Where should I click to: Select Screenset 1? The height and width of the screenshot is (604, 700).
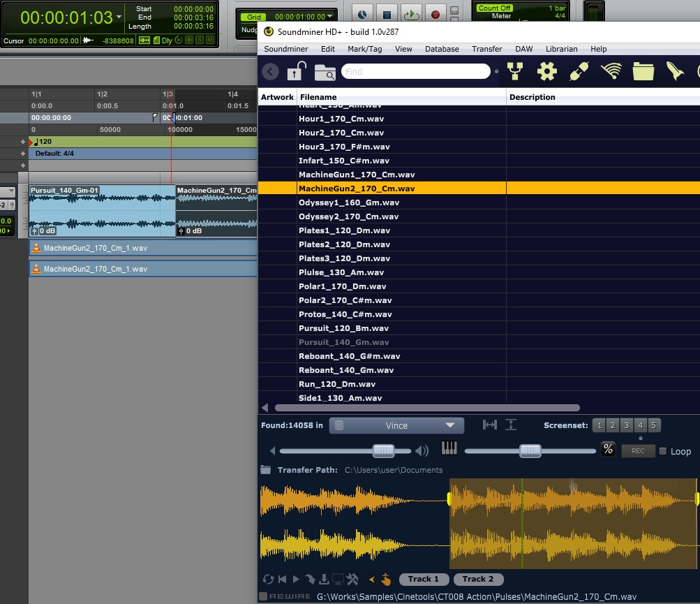tap(599, 425)
